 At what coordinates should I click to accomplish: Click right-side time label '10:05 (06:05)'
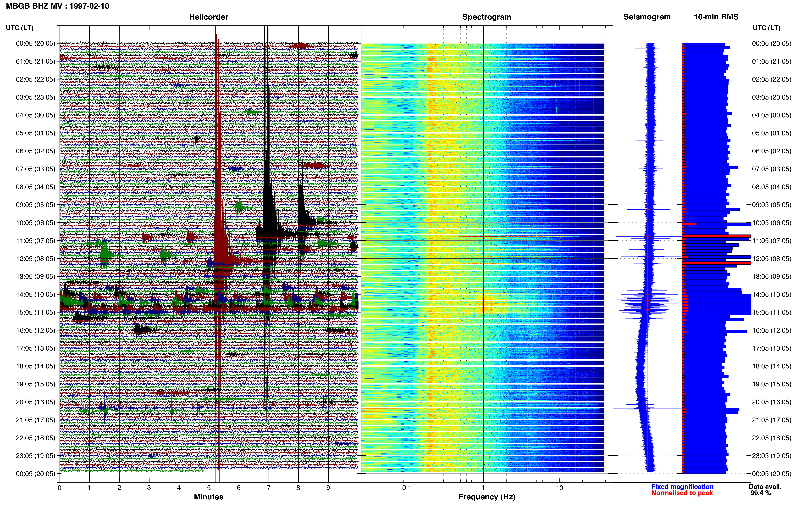point(772,223)
